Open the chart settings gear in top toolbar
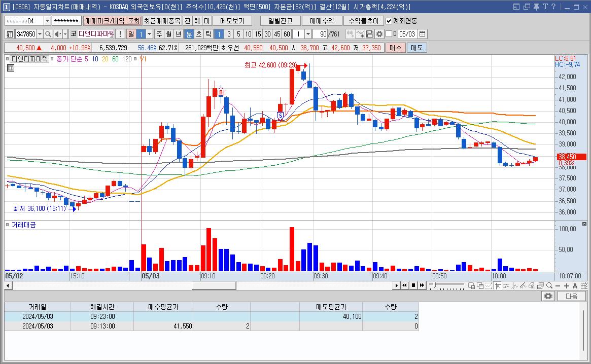 coord(379,34)
